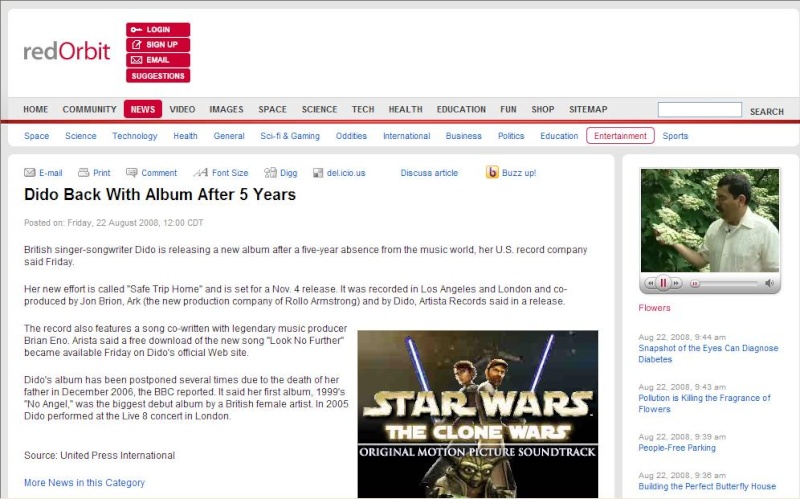Open the COMMUNITY menu item
The width and height of the screenshot is (800, 499).
[90, 109]
